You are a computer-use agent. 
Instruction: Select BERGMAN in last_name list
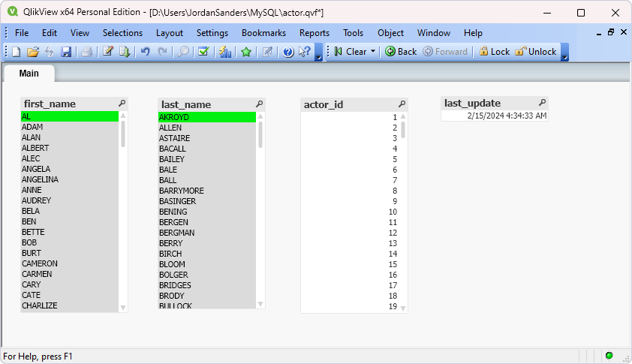click(x=207, y=233)
